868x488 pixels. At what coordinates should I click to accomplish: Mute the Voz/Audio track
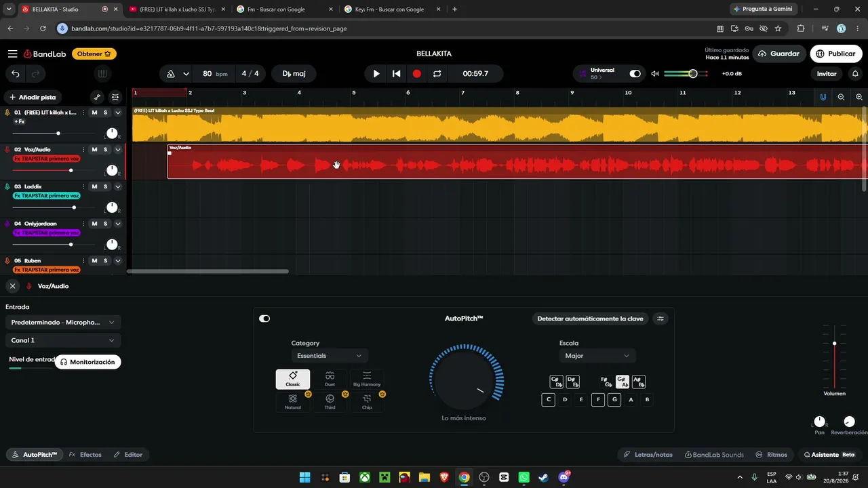point(94,150)
